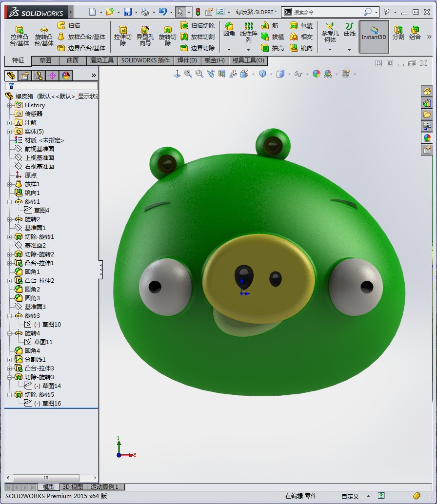Choose the 抽壳 shell tool

pyautogui.click(x=272, y=48)
